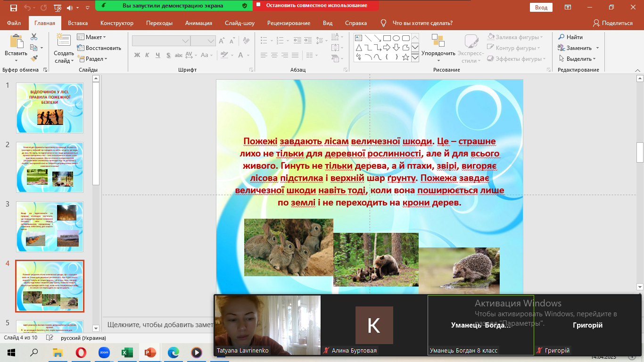Switch to the Вставка tab
This screenshot has width=644, height=362.
point(78,23)
